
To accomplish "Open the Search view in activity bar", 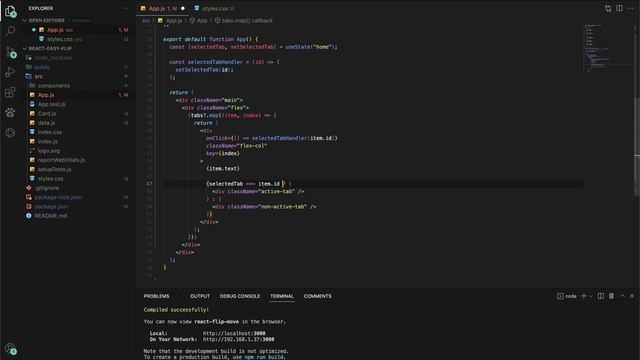I will click(x=10, y=31).
